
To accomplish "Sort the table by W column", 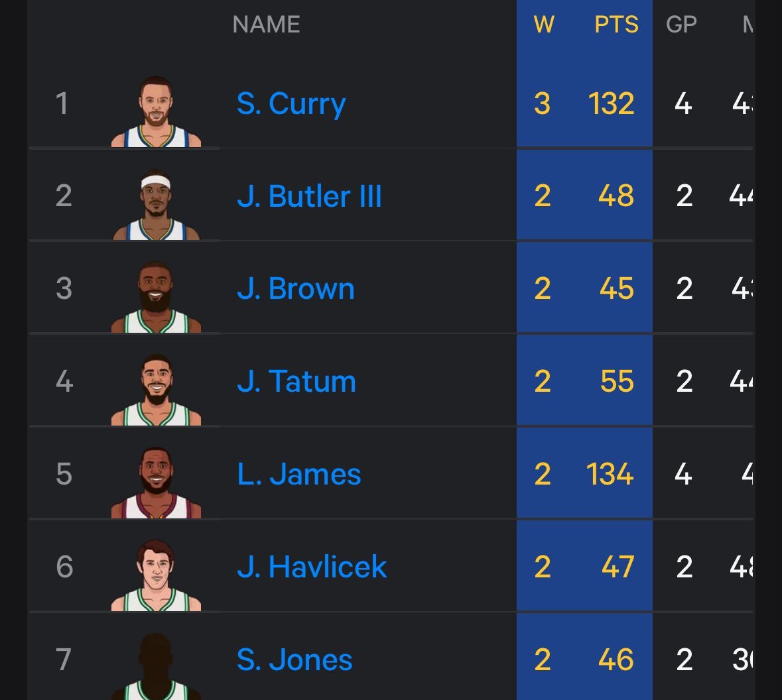I will 544,25.
